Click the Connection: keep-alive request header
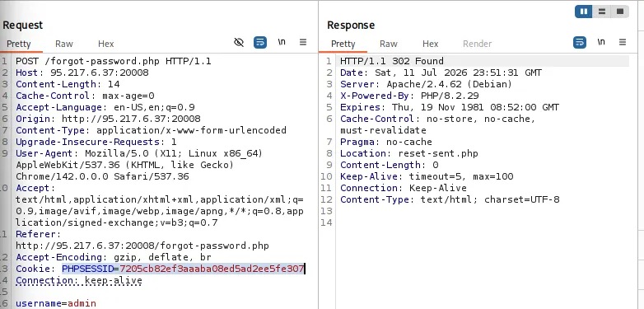The image size is (644, 309). (79, 280)
